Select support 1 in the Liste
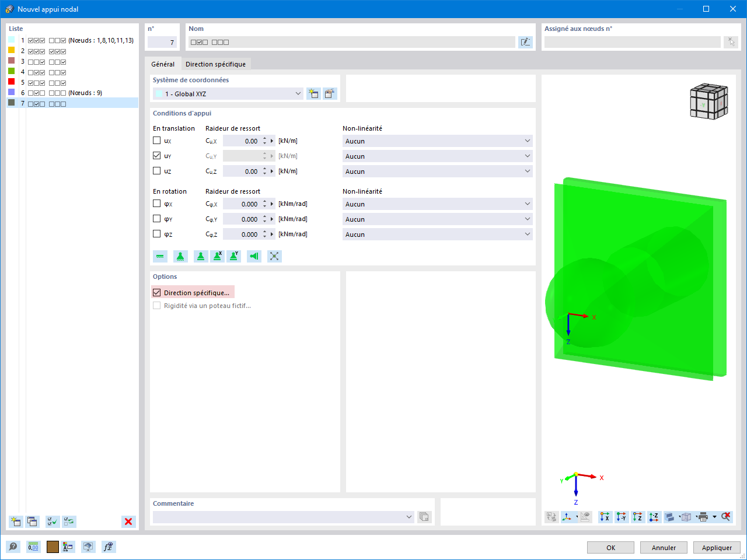Screen dimensions: 747x560 coord(72,40)
